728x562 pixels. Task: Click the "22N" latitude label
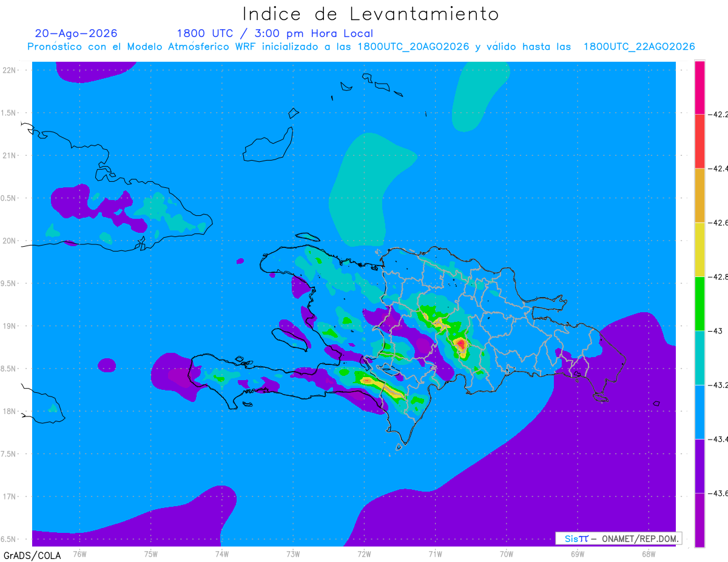10,70
